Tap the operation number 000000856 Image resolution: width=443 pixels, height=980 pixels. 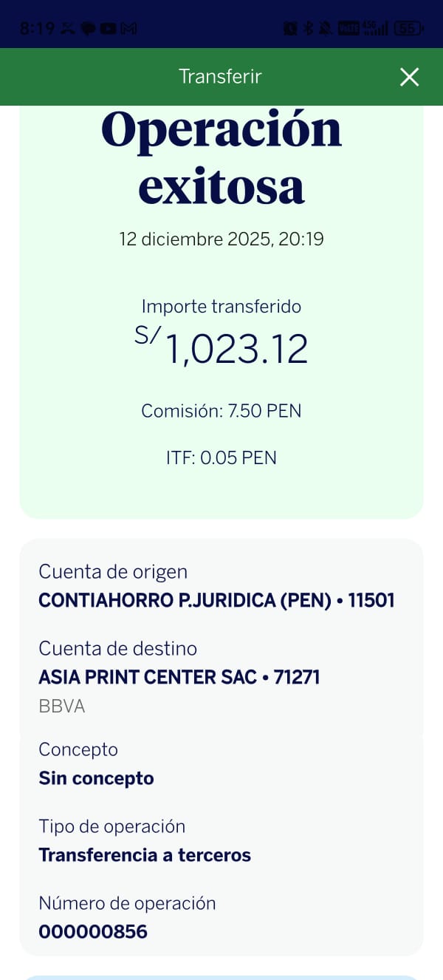click(x=93, y=932)
